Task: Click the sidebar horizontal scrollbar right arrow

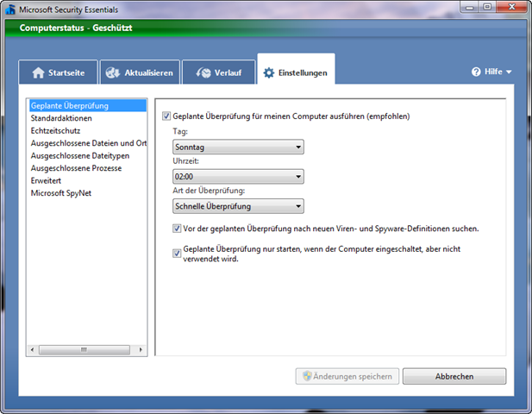Action: click(x=142, y=349)
